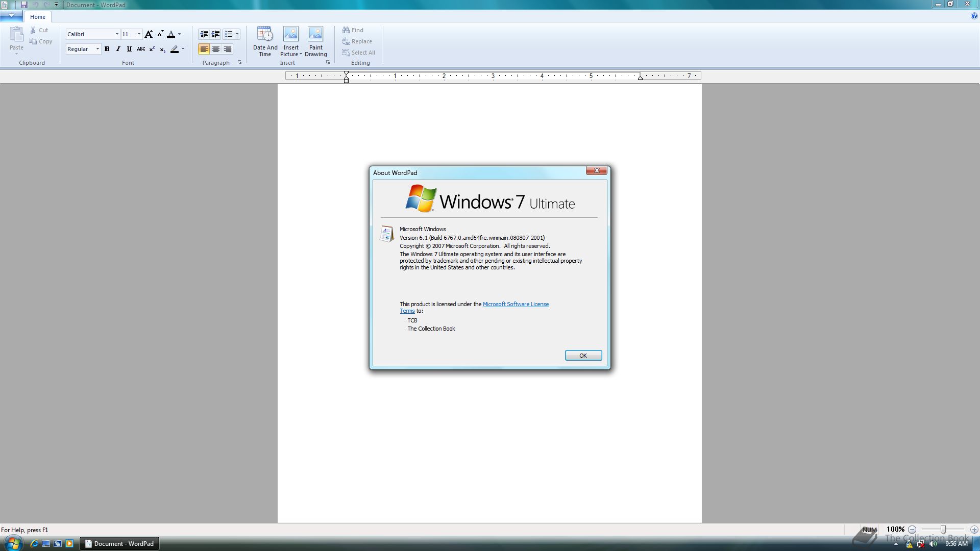The image size is (980, 551).
Task: Click Replace in the Editing group
Action: (x=357, y=41)
